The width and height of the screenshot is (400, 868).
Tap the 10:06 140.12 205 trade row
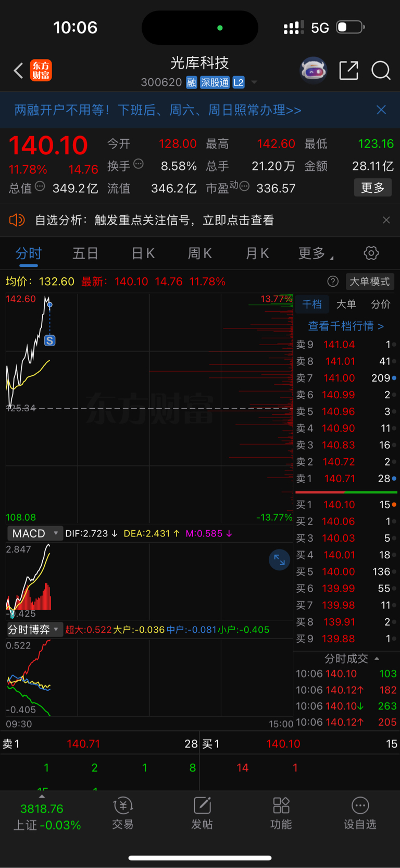[346, 722]
